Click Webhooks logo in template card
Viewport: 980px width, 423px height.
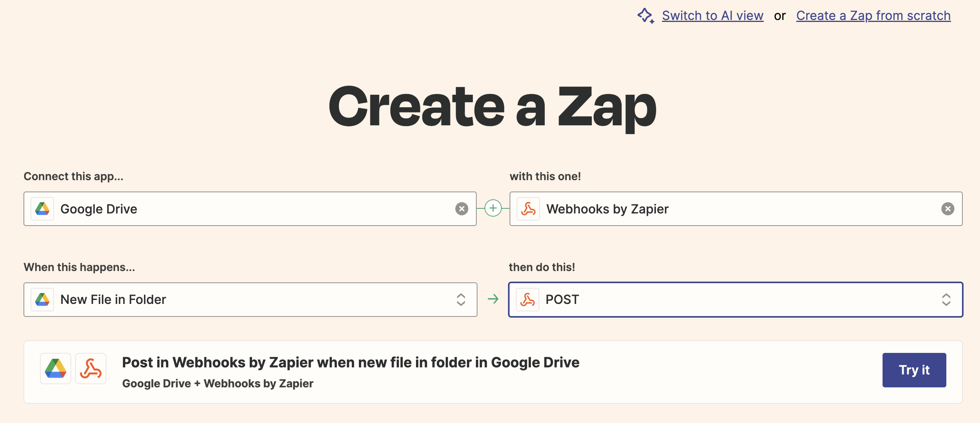pyautogui.click(x=91, y=369)
